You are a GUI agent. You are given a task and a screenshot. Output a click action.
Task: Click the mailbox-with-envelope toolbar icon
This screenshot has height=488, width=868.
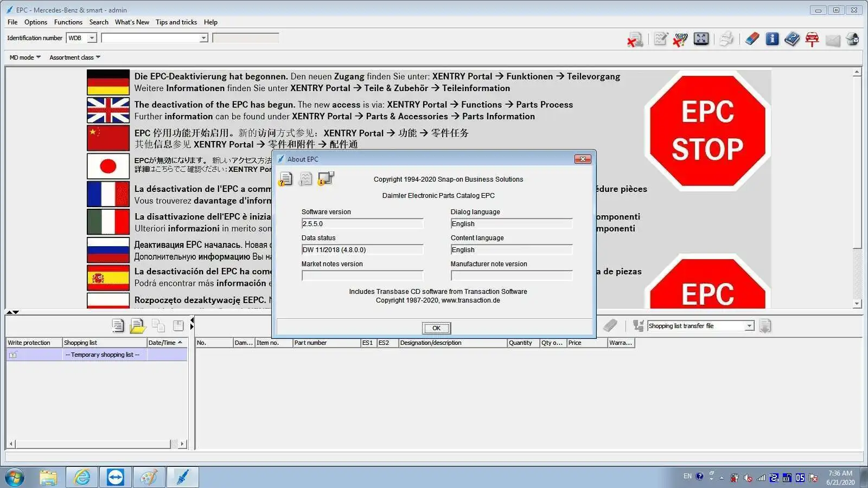[x=852, y=40]
